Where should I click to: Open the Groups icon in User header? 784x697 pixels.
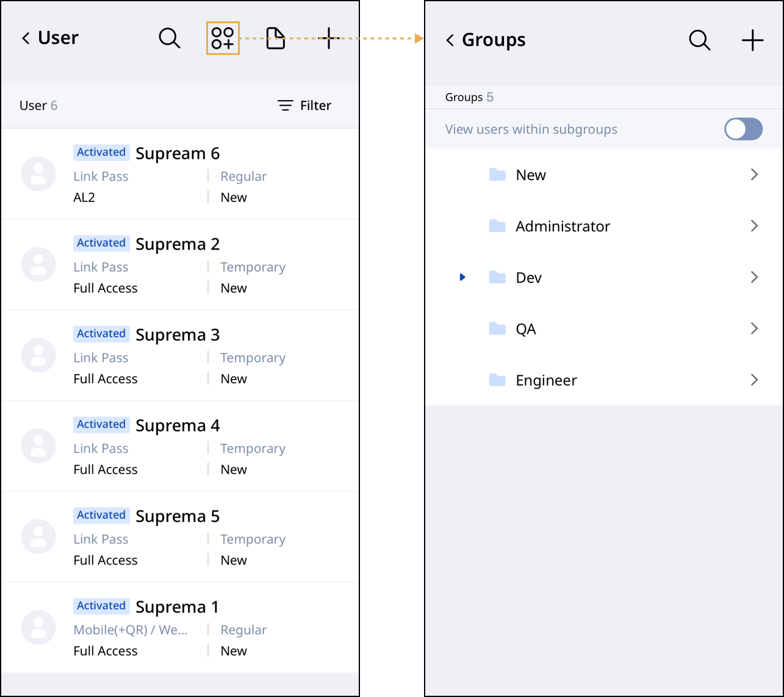(x=223, y=38)
